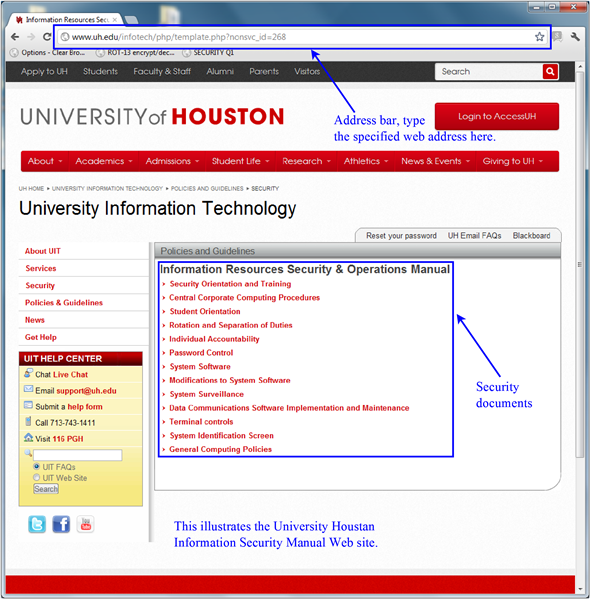Click the Get Help sidebar link
Viewport: 590px width, 599px height.
(41, 337)
